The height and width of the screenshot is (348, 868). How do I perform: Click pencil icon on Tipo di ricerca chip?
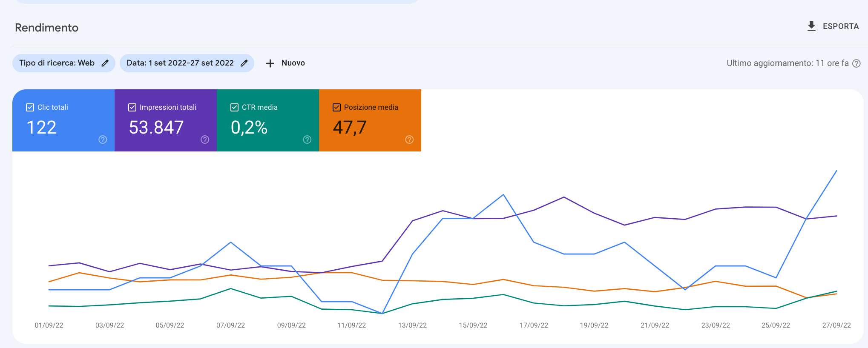point(105,63)
